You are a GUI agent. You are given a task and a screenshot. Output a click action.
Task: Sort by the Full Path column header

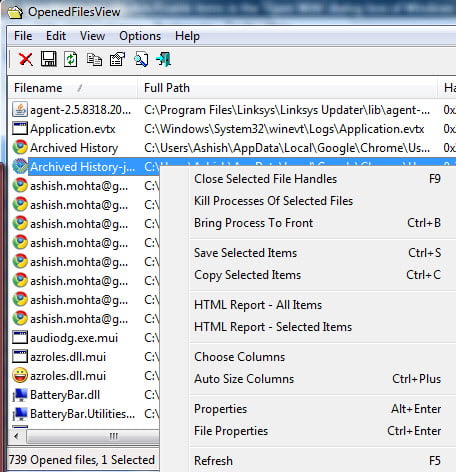[x=287, y=88]
